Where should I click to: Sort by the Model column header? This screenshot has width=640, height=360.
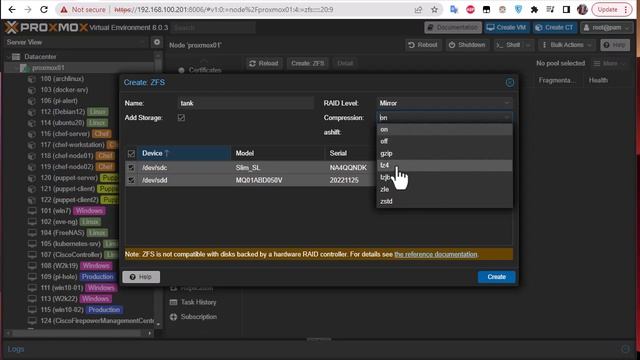pos(277,153)
